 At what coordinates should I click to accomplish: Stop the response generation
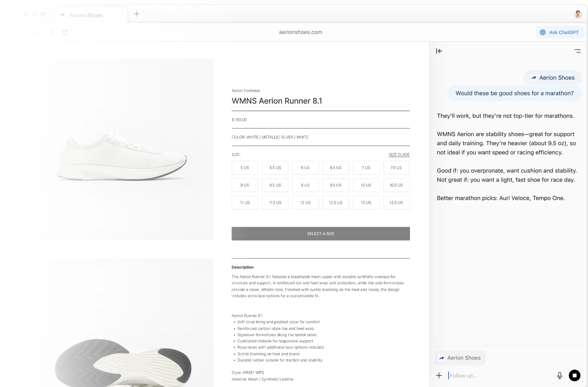[574, 376]
